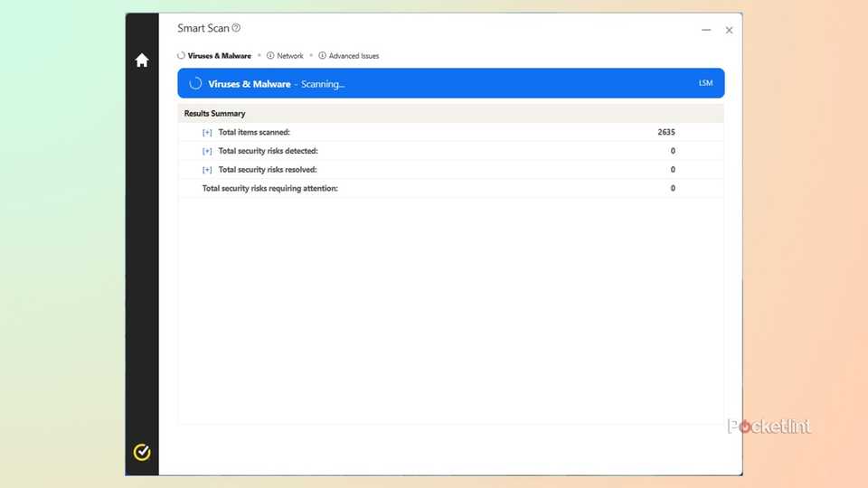Switch to Viruses & Malware step
This screenshot has height=488, width=868.
[219, 56]
